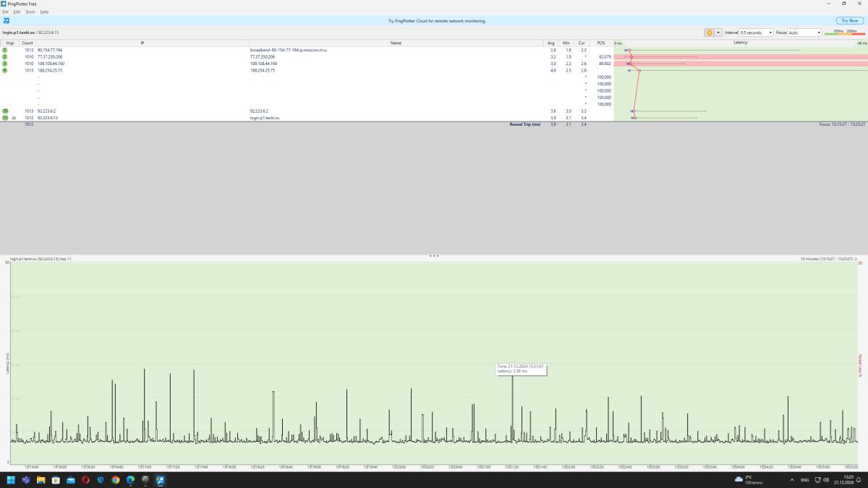This screenshot has width=868, height=488.
Task: Show hidden system tray icons chevron
Action: coord(792,480)
